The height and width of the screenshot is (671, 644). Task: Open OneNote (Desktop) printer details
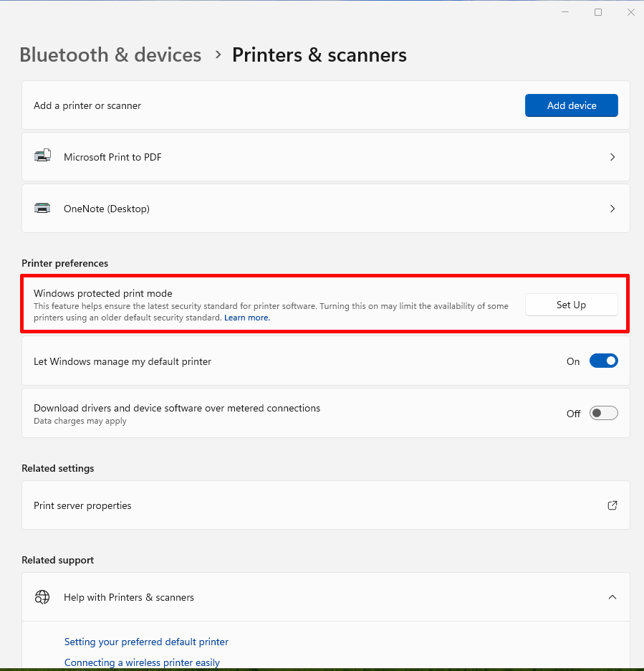click(612, 208)
